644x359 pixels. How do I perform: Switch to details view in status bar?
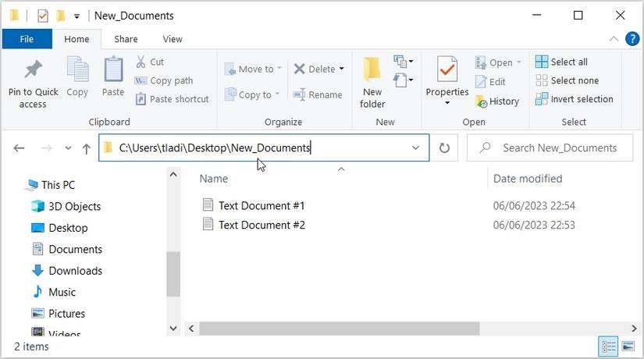tap(608, 346)
